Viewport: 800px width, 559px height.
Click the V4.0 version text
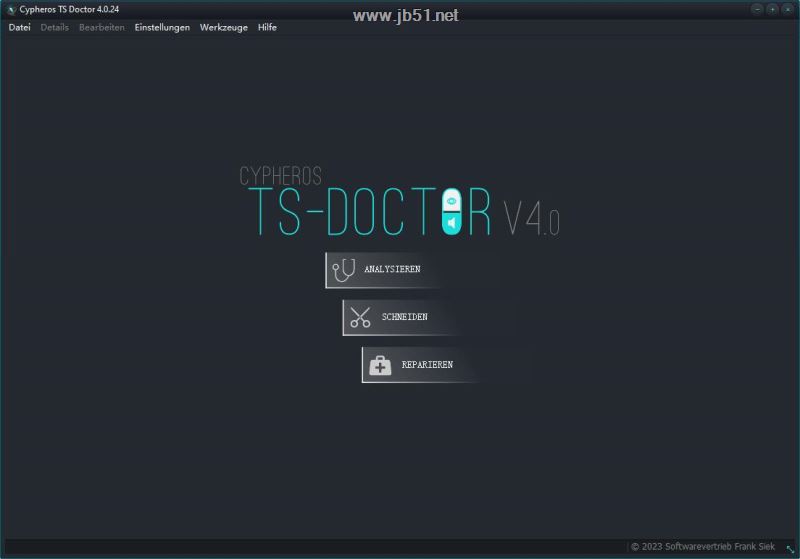click(x=532, y=219)
